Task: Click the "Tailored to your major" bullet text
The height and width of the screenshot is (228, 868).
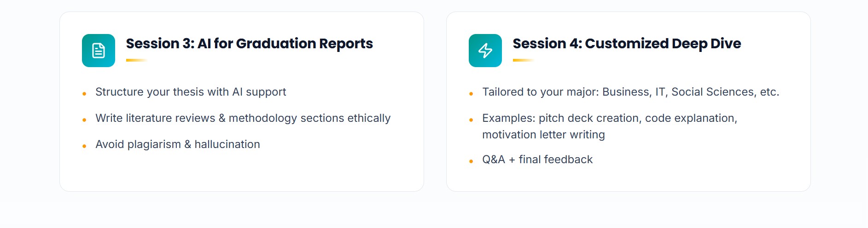Action: (630, 92)
